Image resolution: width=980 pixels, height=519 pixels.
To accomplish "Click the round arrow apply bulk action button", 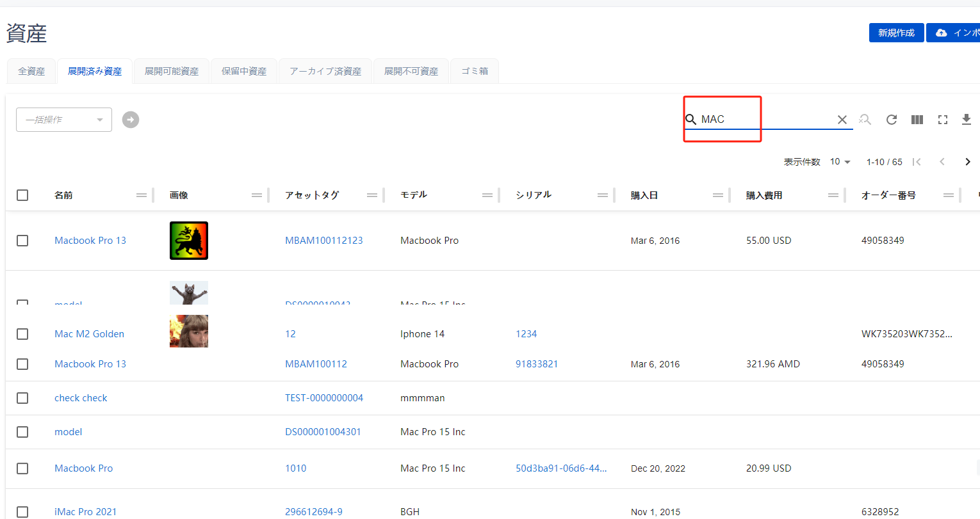I will click(x=131, y=120).
